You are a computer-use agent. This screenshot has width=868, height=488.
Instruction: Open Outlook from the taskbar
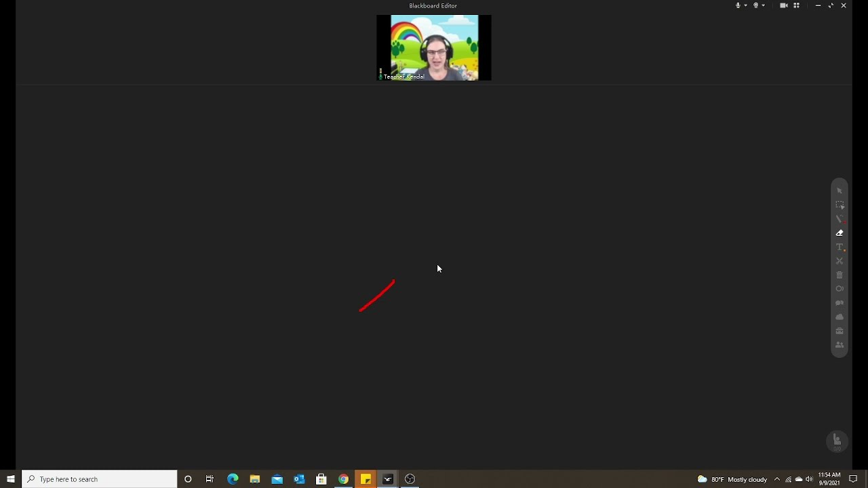pos(299,479)
